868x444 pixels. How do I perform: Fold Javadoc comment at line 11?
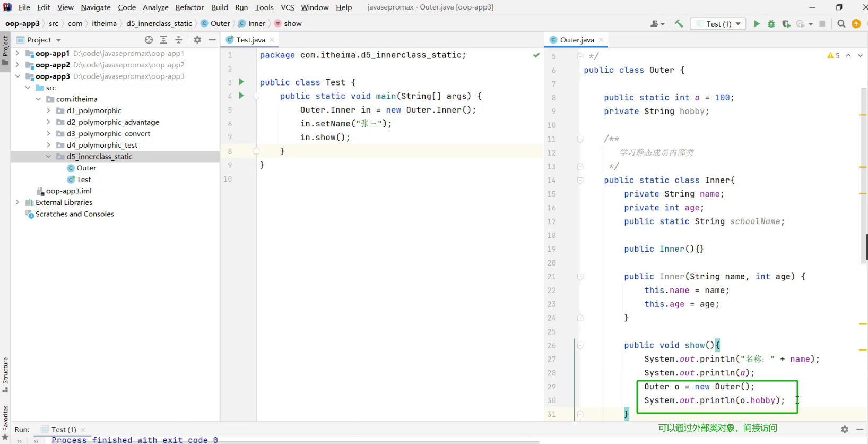tap(580, 139)
